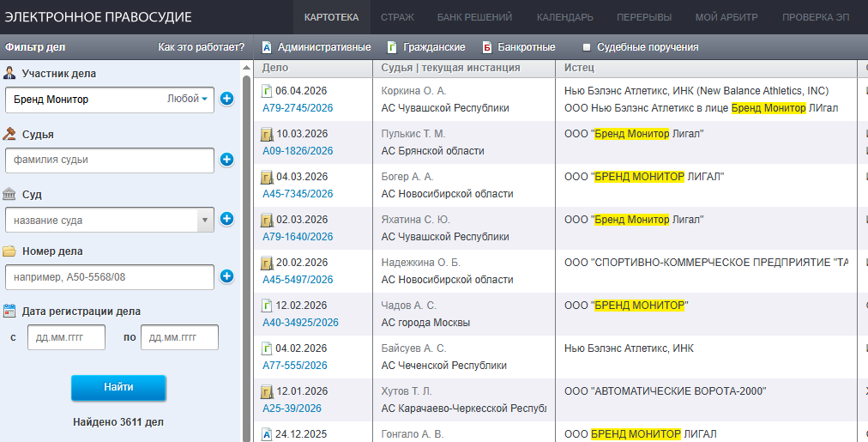Click the case number input field
This screenshot has width=868, height=442.
[x=110, y=277]
